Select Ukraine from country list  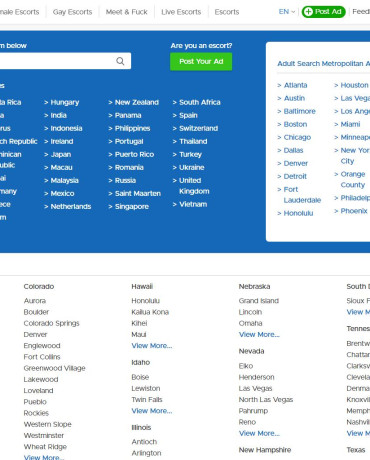pos(192,167)
